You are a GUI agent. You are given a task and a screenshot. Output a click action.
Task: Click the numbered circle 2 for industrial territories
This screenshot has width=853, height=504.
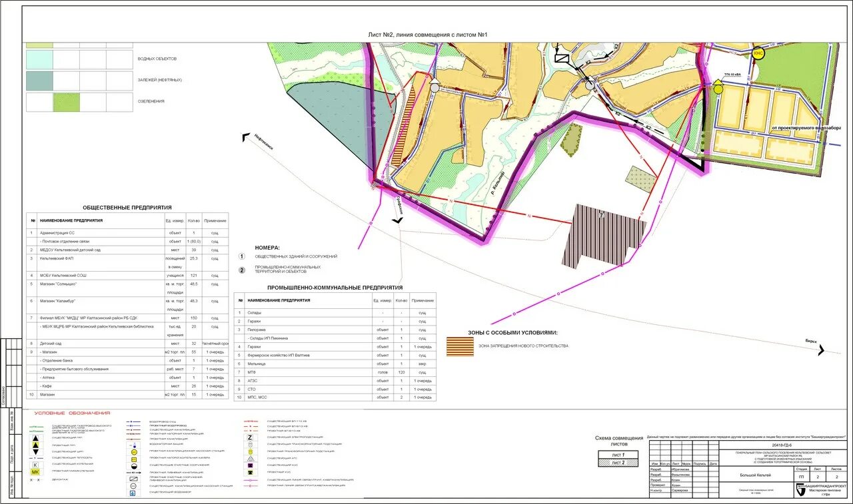pos(242,270)
